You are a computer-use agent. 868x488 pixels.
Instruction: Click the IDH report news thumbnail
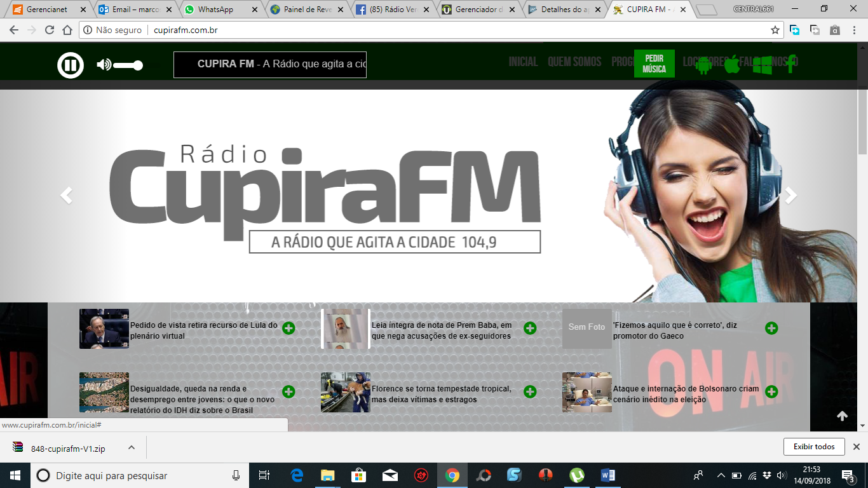coord(104,392)
